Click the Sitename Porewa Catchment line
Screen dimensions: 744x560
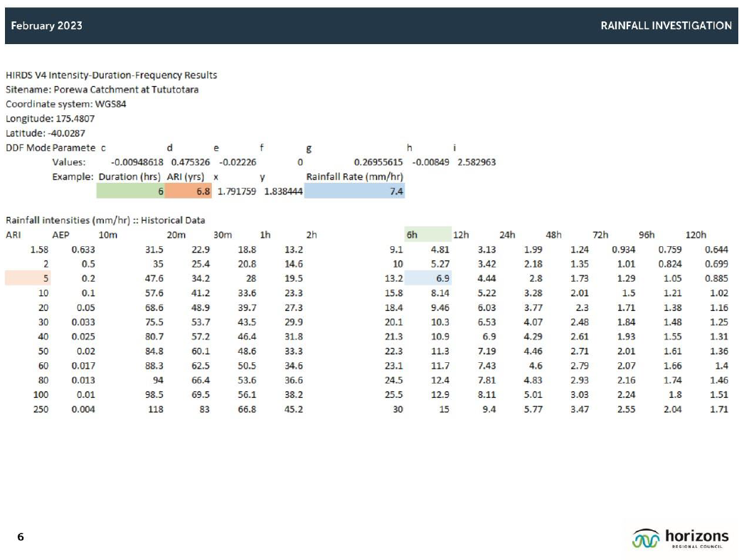tap(102, 90)
